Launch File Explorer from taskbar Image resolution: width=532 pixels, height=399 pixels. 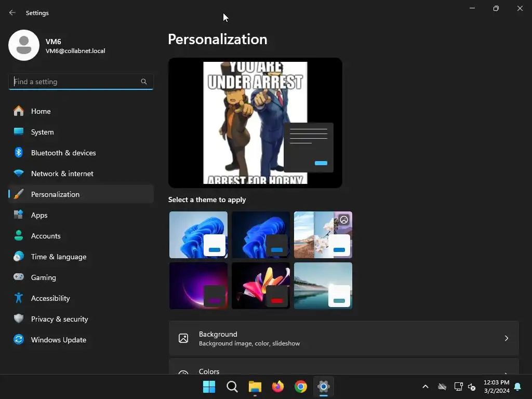255,387
